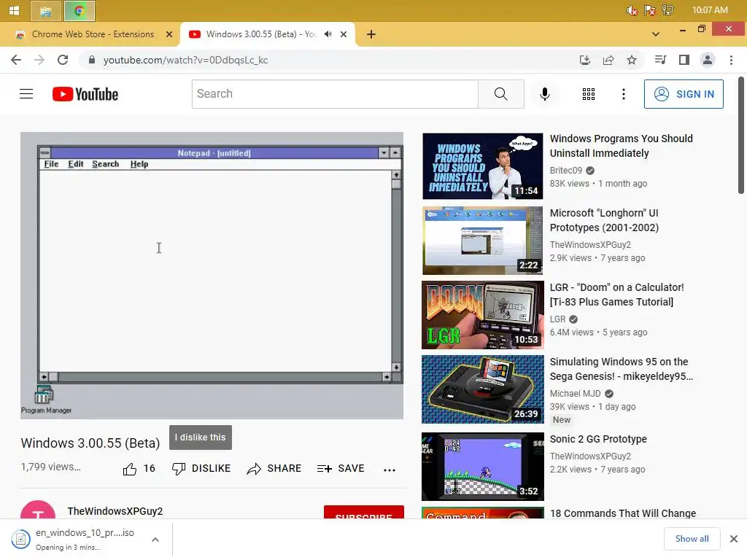
Task: Subscribe to TheWindowsXPGuy2 channel
Action: point(363,513)
